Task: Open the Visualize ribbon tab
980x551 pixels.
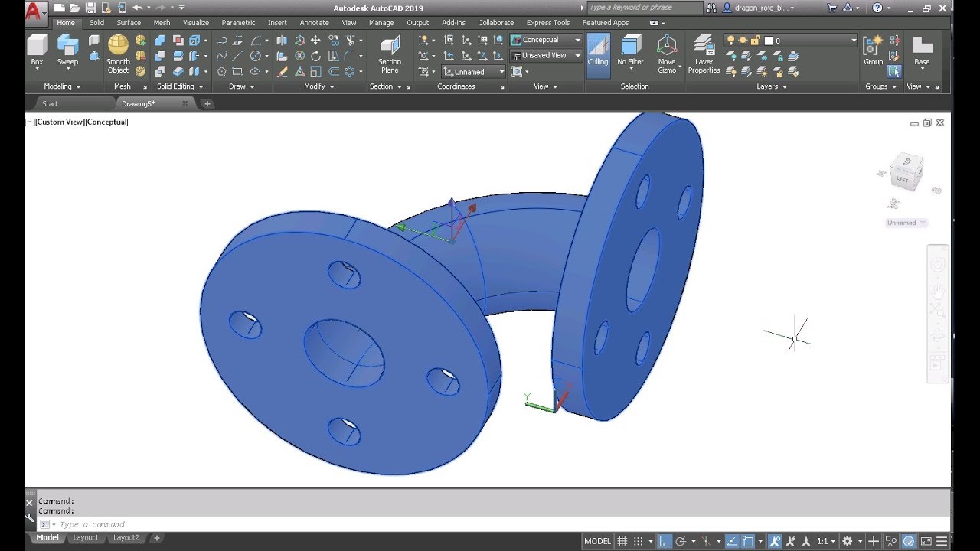Action: click(x=195, y=23)
